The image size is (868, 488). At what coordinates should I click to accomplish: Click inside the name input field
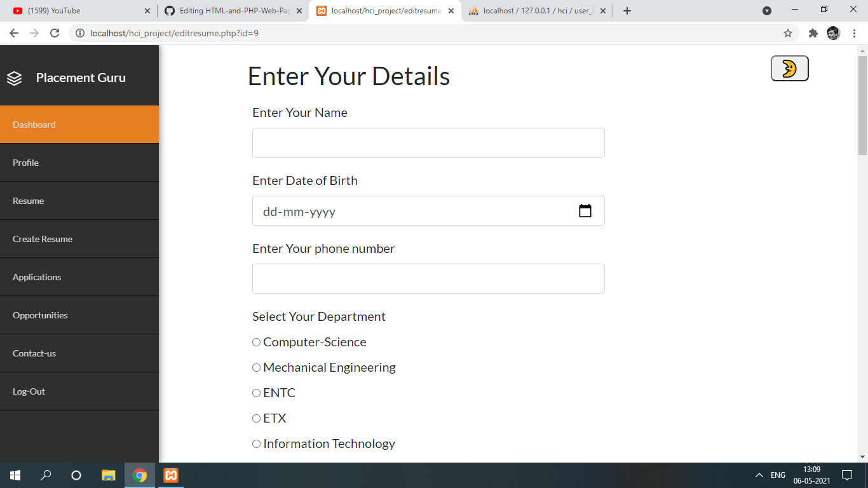(x=428, y=142)
